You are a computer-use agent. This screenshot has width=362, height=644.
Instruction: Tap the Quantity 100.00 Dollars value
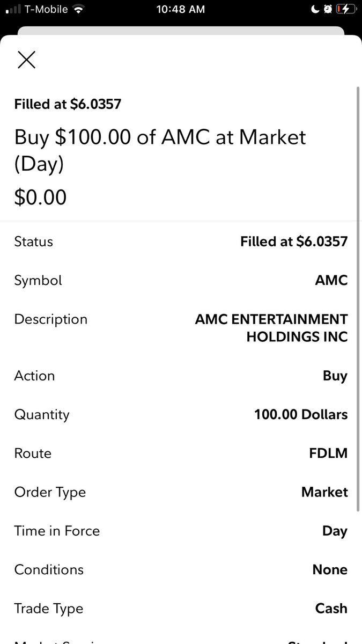coord(301,414)
